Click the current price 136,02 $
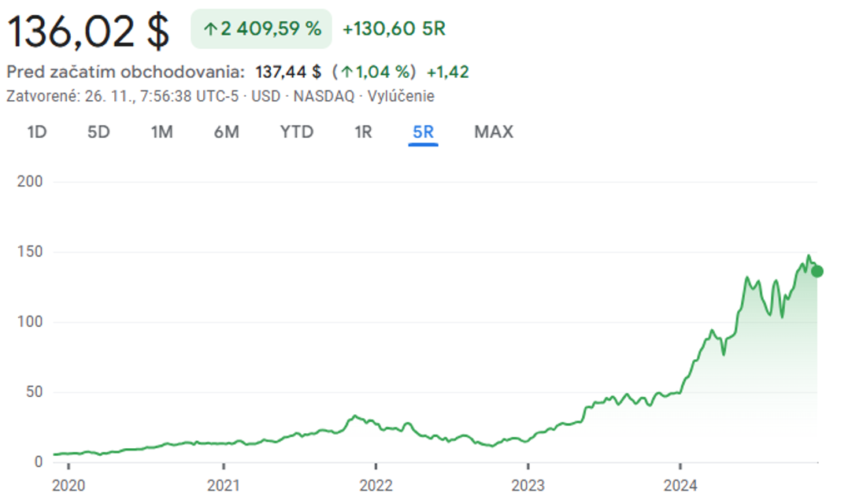Image resolution: width=852 pixels, height=504 pixels. [x=88, y=31]
